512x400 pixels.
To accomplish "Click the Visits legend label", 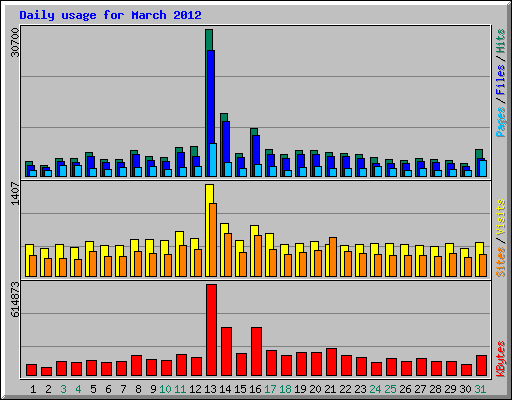I will (x=500, y=217).
